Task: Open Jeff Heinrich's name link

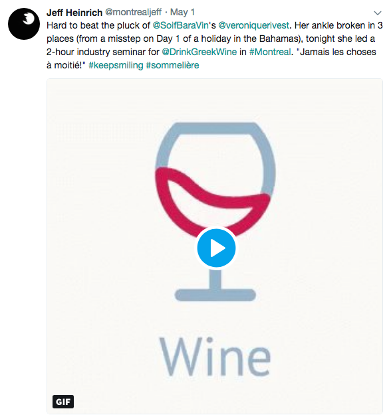Action: pos(74,12)
